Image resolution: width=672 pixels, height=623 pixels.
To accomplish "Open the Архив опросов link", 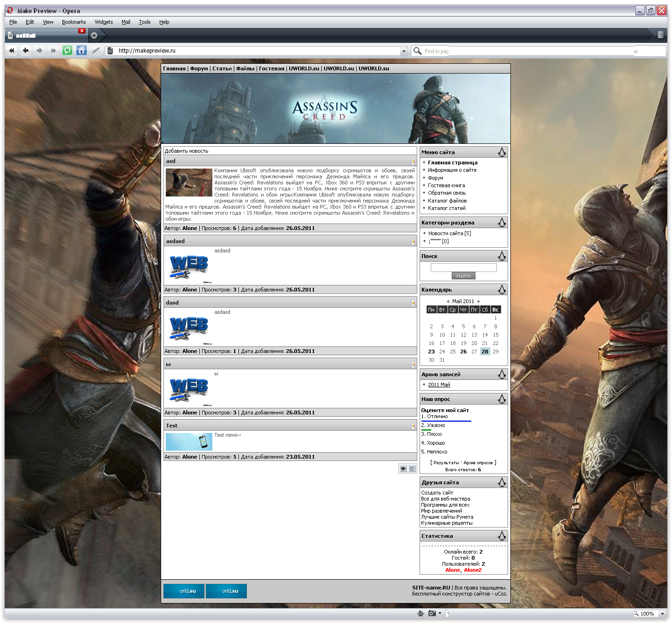I will point(478,463).
